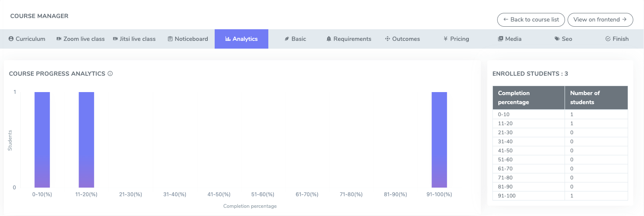Image resolution: width=644 pixels, height=216 pixels.
Task: Select the active Analytics tab
Action: click(x=241, y=39)
